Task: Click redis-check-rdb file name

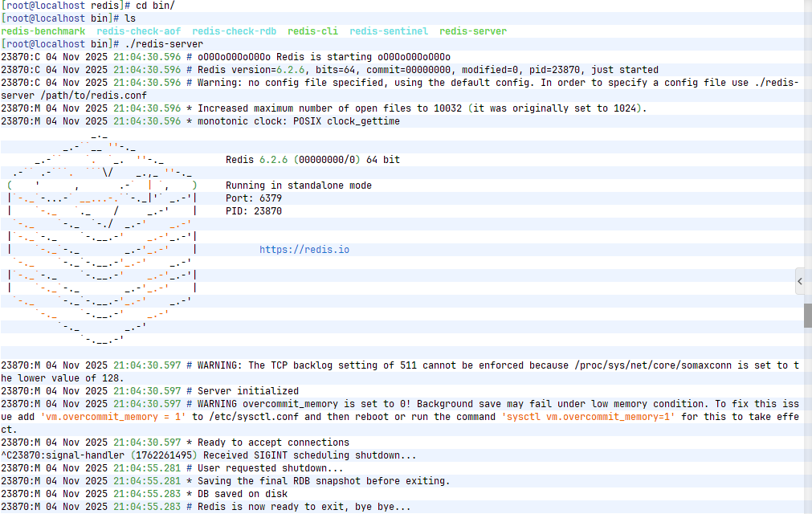Action: pos(234,31)
